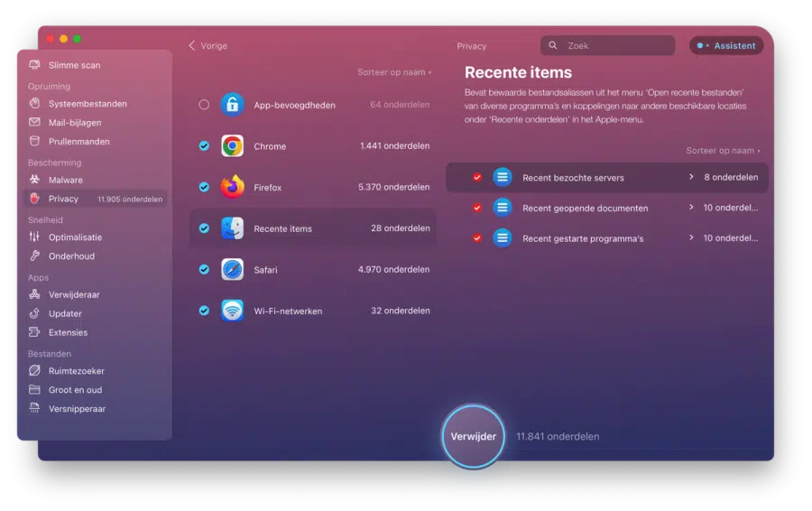Open the Ruimtezoeker label in sidebar
This screenshot has width=812, height=511.
76,371
